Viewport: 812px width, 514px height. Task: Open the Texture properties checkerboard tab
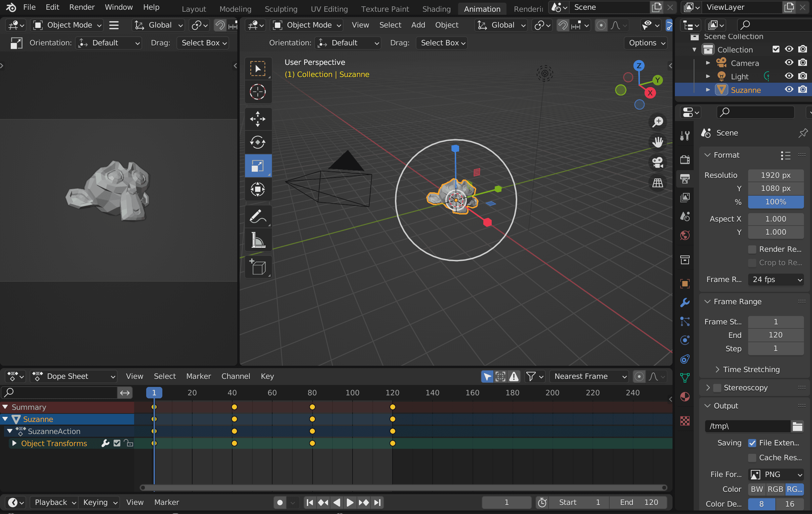685,421
